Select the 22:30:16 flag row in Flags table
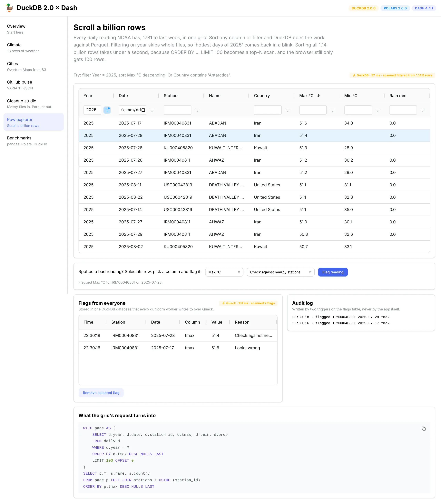The height and width of the screenshot is (504, 441). pos(178,348)
